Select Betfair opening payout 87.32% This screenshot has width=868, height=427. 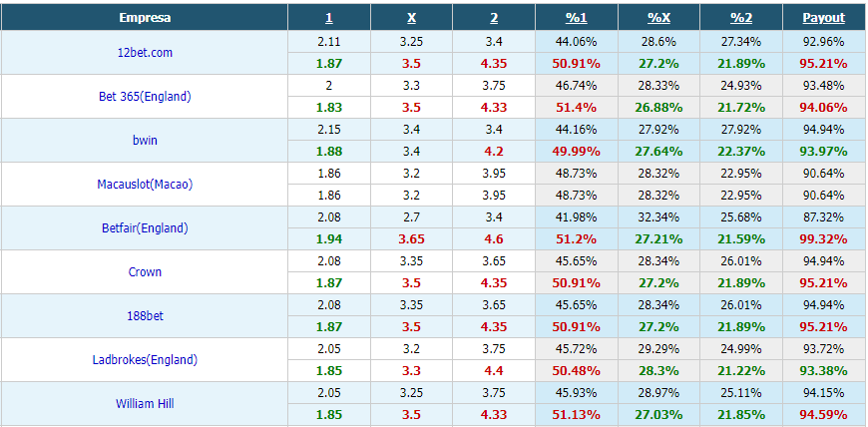tap(824, 217)
